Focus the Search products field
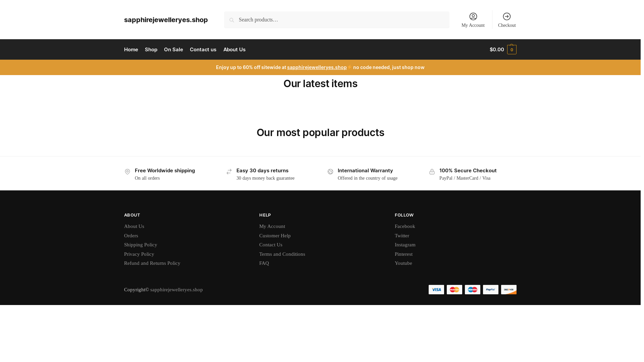Image resolution: width=644 pixels, height=362 pixels. (337, 20)
